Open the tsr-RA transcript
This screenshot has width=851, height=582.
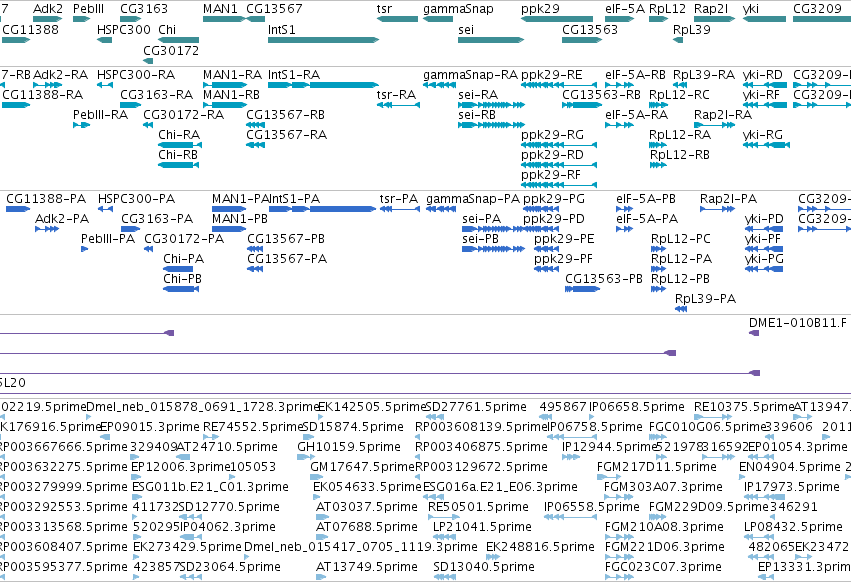coord(398,105)
